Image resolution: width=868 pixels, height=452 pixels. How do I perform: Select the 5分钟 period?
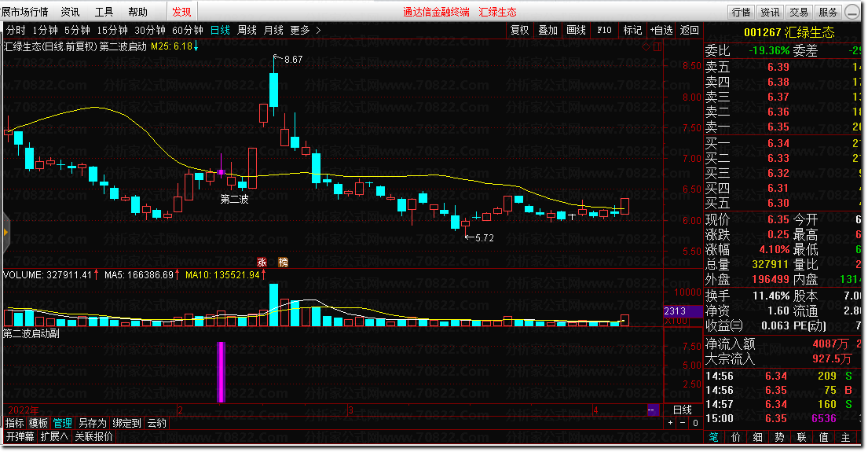point(77,30)
